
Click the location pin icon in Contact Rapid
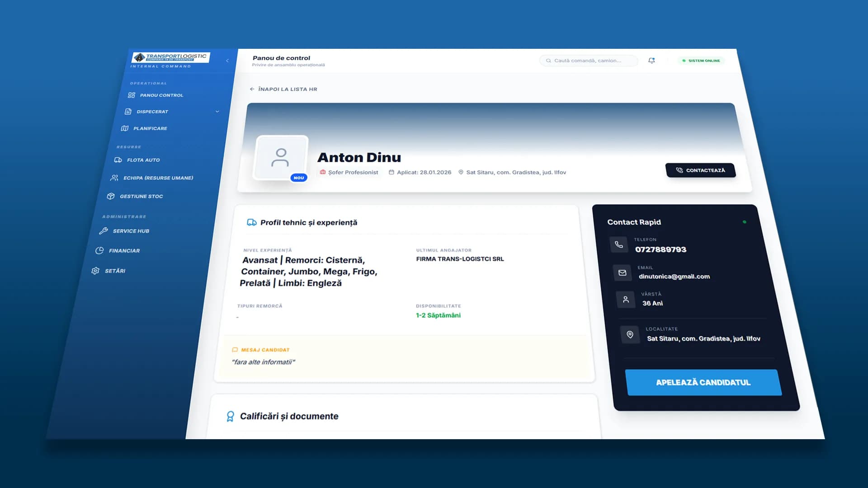(x=630, y=334)
